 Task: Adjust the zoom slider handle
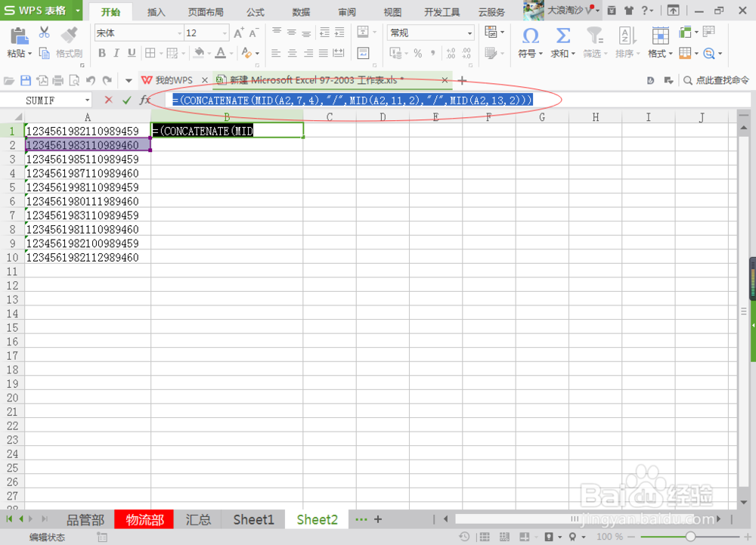(690, 537)
